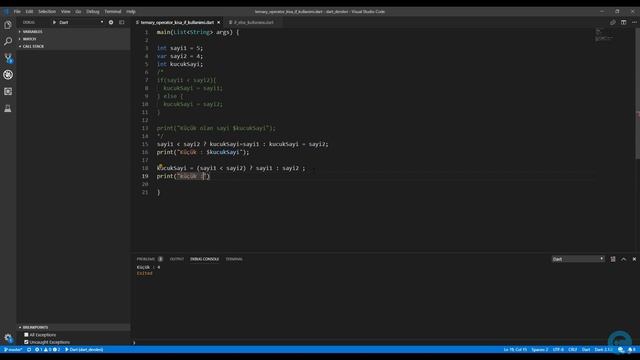Select the ternary_operator dart editor tab
Image resolution: width=640 pixels, height=360 pixels.
(178, 22)
